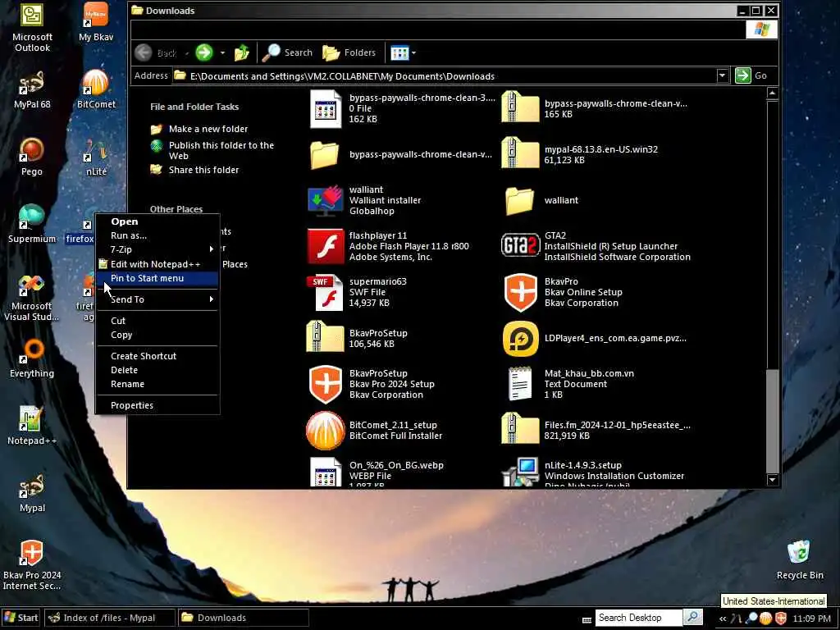
Task: Select the walliant folder
Action: (x=541, y=200)
